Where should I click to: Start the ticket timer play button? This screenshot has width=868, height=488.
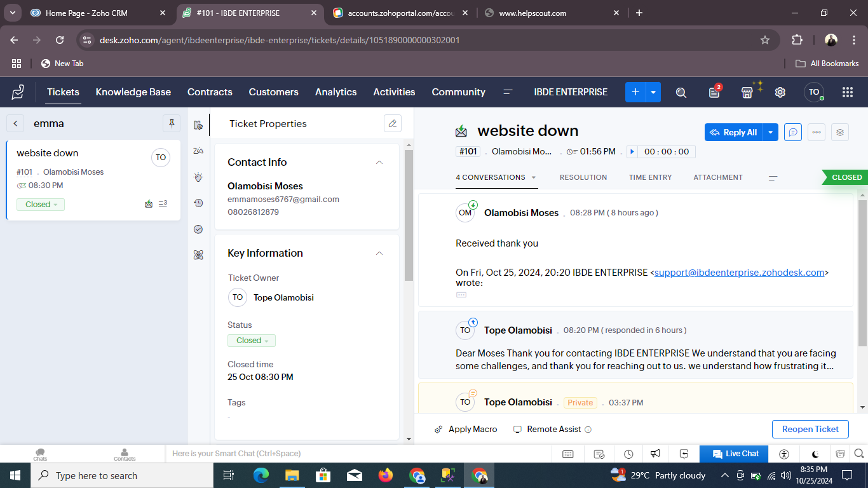point(632,152)
